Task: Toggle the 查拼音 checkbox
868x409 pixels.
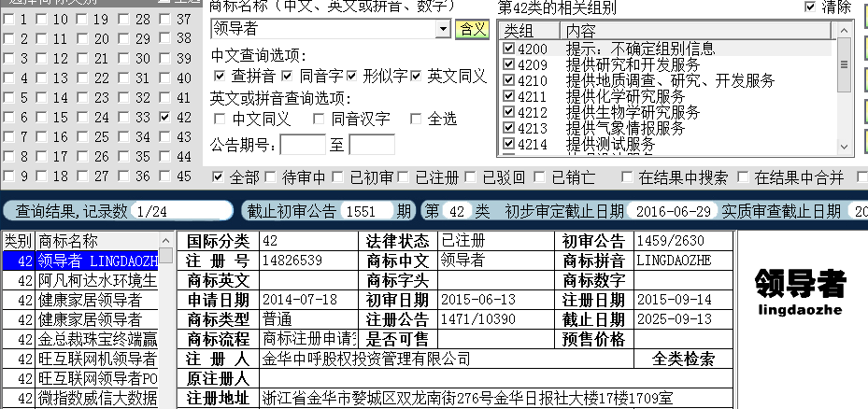Action: tap(220, 76)
